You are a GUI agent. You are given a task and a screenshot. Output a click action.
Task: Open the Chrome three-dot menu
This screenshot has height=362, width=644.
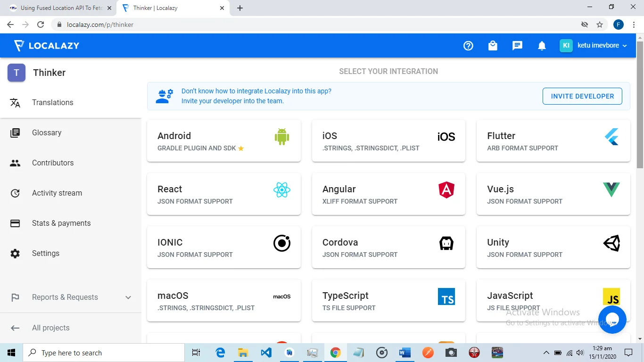click(x=634, y=25)
